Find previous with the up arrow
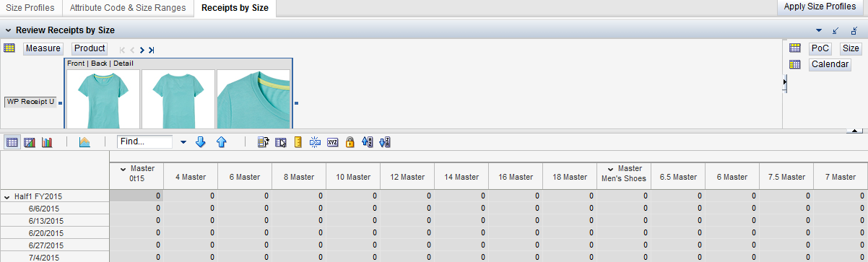This screenshot has height=262, width=868. (x=222, y=142)
